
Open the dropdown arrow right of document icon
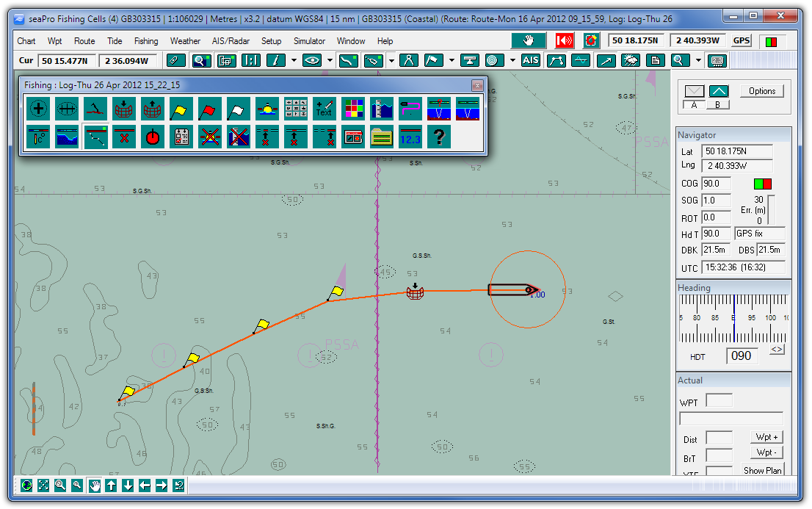(x=699, y=61)
